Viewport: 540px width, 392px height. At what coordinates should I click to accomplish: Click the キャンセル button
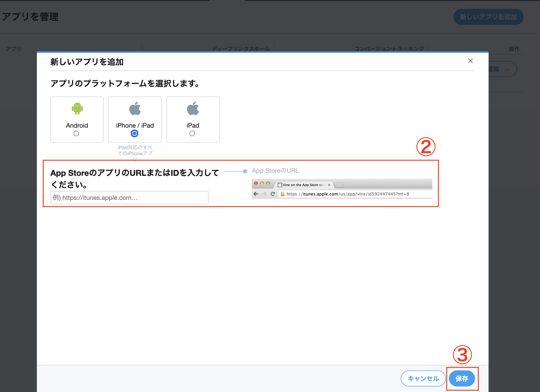click(x=423, y=379)
